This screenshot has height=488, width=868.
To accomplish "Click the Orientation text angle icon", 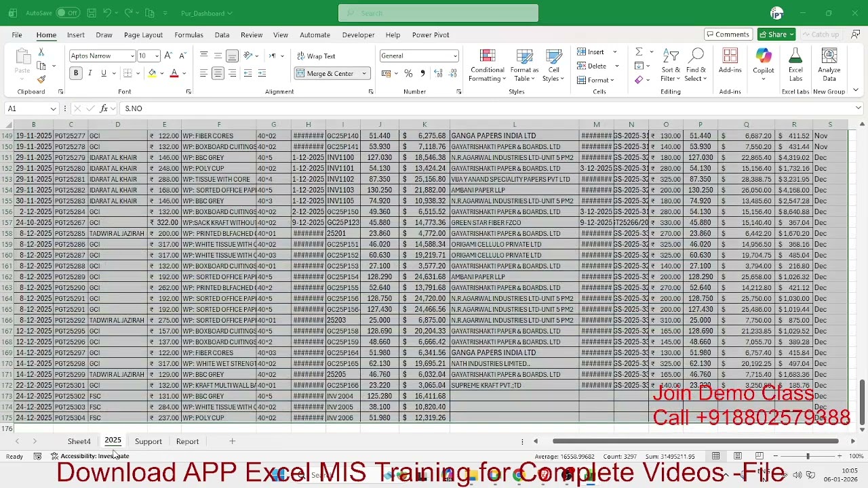I will [x=248, y=56].
